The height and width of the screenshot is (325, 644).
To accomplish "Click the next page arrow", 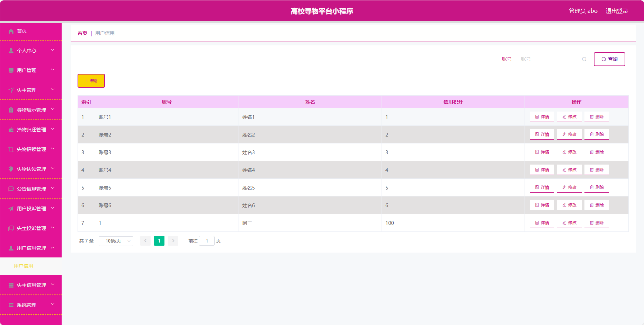I will pos(173,241).
